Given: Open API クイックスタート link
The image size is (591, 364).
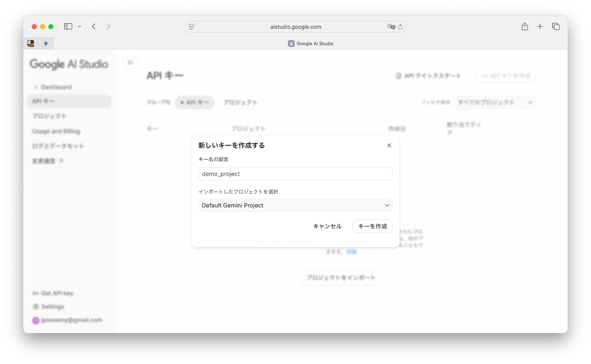Looking at the screenshot, I should (428, 76).
